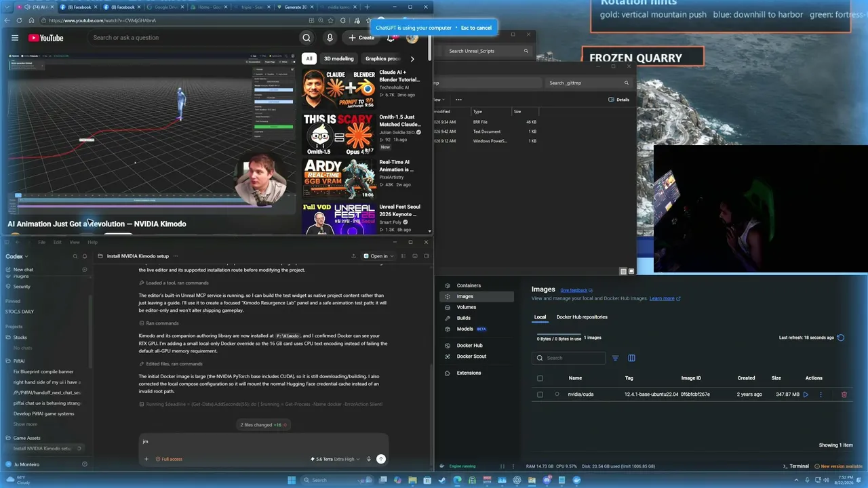Viewport: 868px width, 488px height.
Task: Click the YouTube search magnifier button
Action: click(x=307, y=38)
